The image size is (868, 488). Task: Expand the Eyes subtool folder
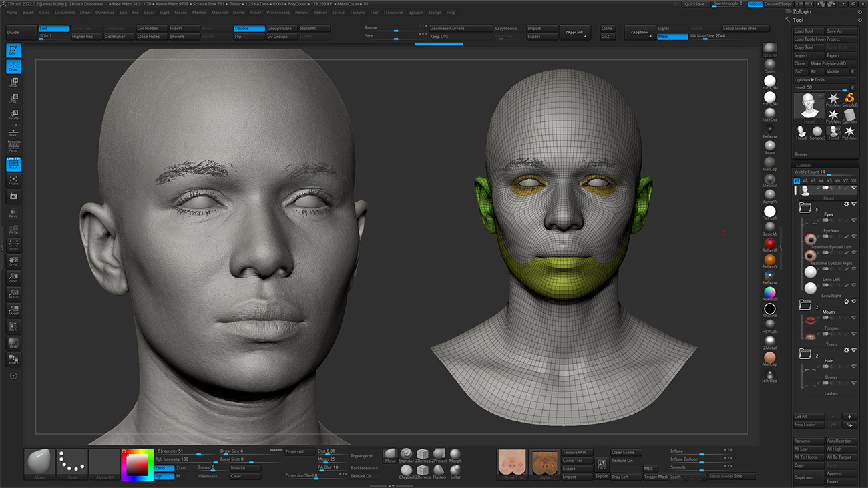805,209
